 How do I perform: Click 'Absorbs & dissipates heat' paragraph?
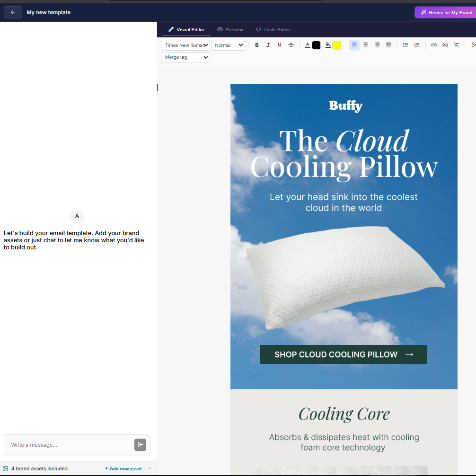tap(344, 442)
